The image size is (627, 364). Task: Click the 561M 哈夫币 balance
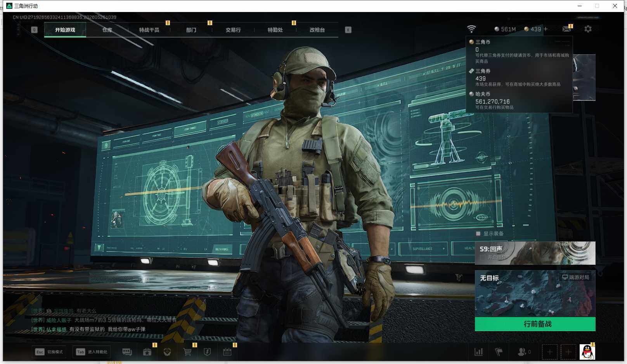click(x=505, y=29)
